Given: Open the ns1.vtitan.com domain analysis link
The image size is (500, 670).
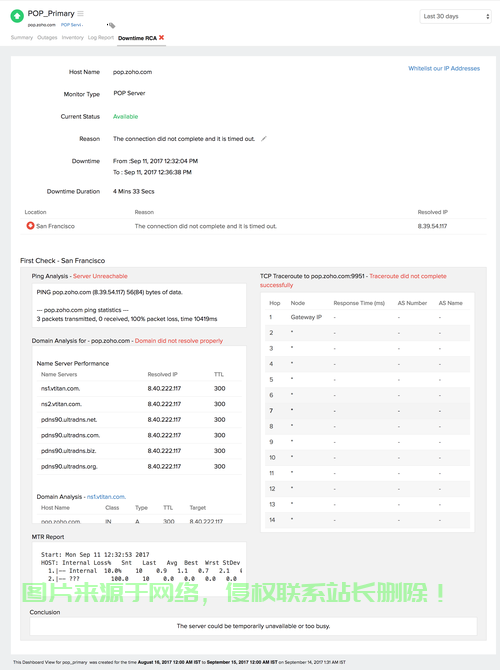Looking at the screenshot, I should pos(106,497).
